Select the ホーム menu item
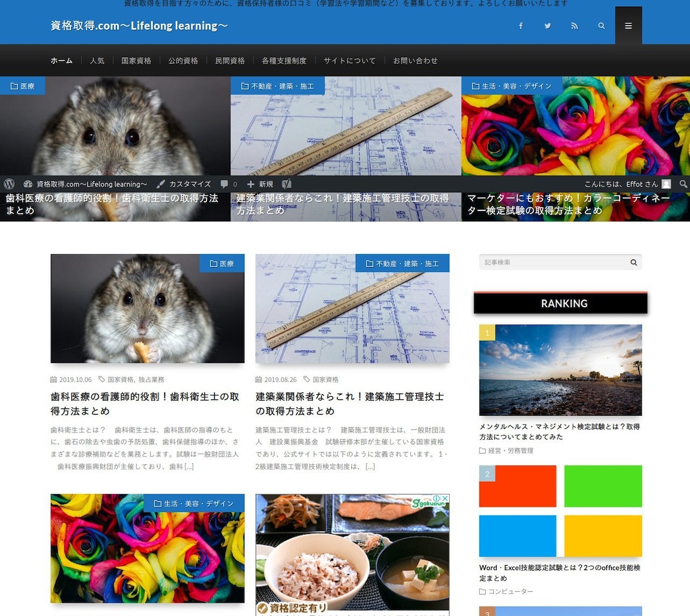690x616 pixels. (62, 61)
